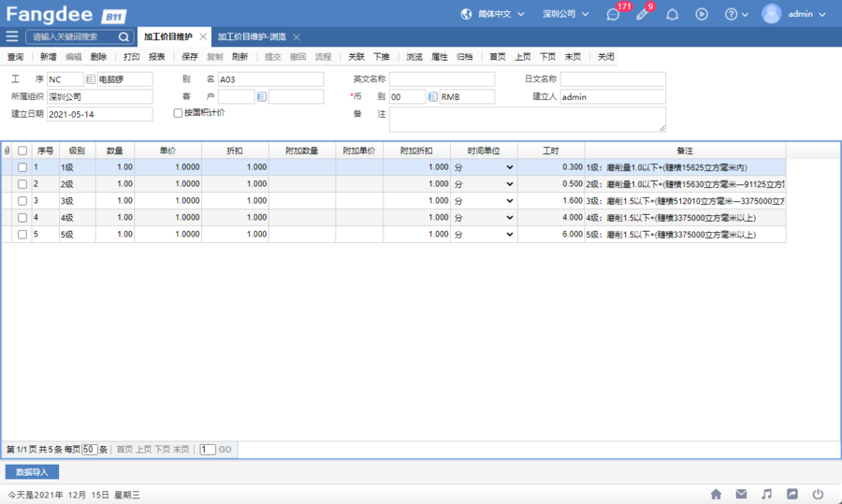Click 关联 in the toolbar

(356, 57)
